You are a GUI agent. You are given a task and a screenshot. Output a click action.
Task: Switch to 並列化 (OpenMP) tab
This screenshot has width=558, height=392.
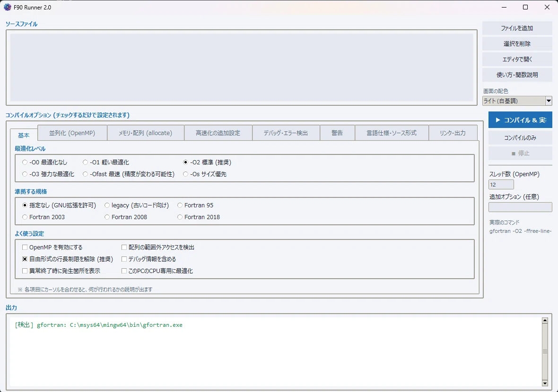point(72,133)
